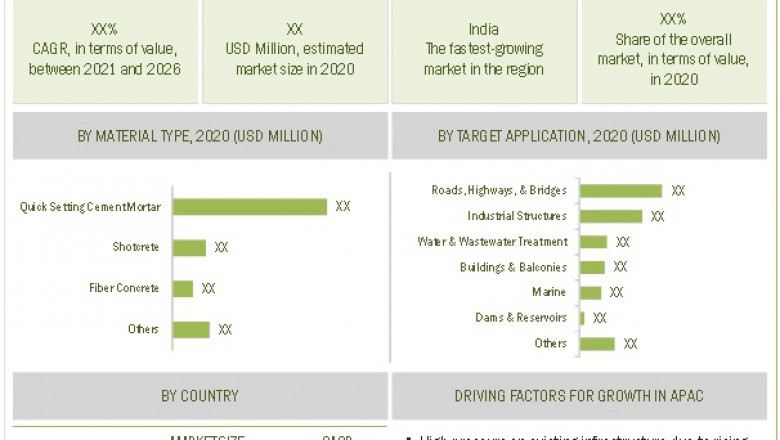Image resolution: width=780 pixels, height=440 pixels.
Task: Open Driving Factors for Growth in APAC header
Action: coord(579,396)
